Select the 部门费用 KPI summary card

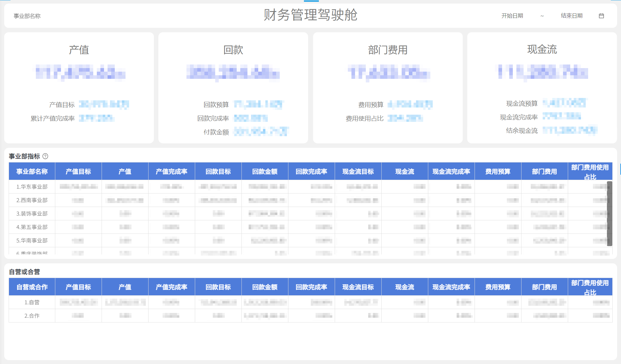pyautogui.click(x=388, y=88)
